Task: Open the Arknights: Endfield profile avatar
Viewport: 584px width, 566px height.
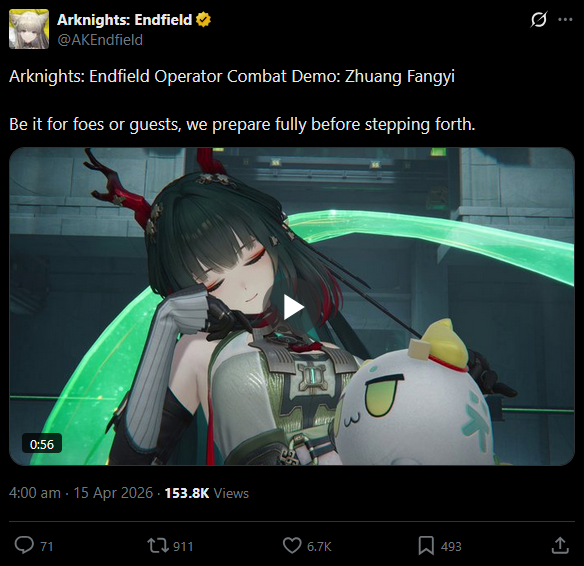Action: [29, 29]
